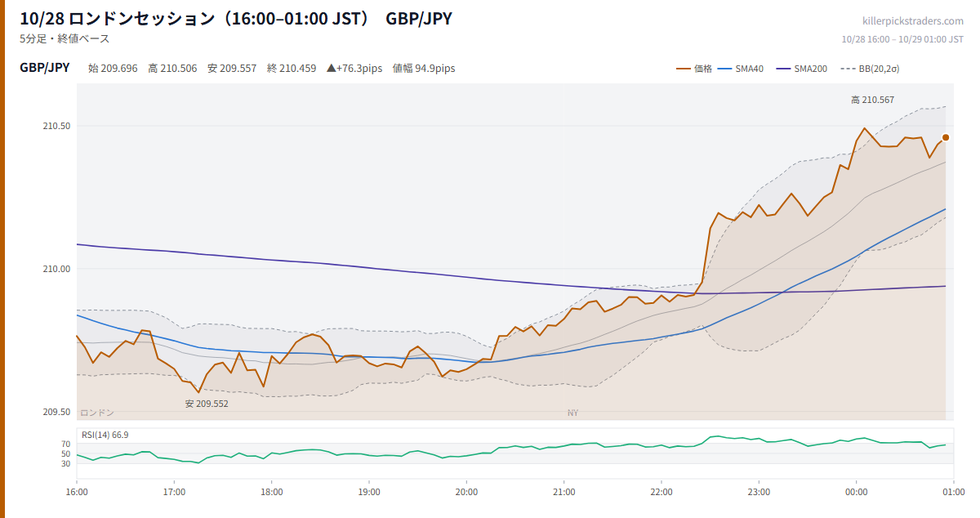The width and height of the screenshot is (980, 518).
Task: Click the closing value 終 210.459
Action: [x=292, y=69]
